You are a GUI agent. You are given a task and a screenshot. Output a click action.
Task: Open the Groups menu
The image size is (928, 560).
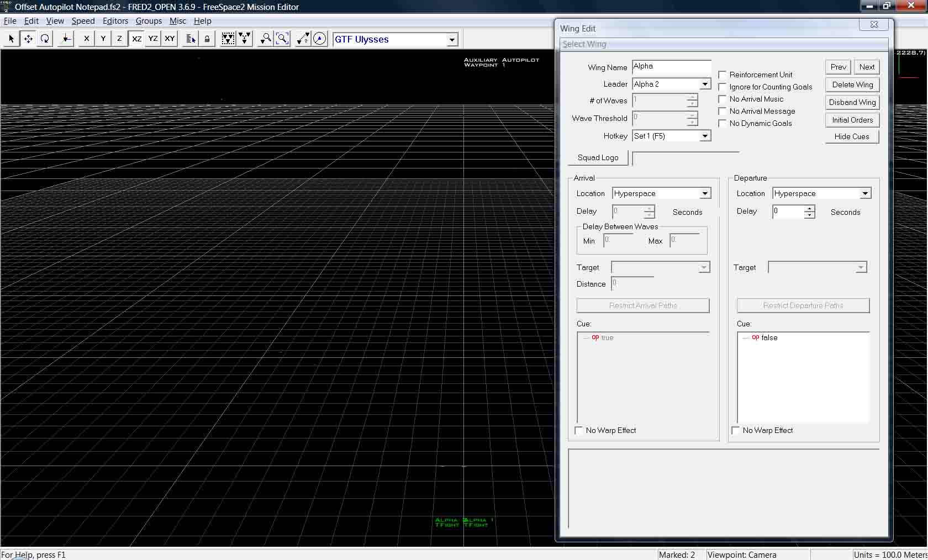coord(149,21)
